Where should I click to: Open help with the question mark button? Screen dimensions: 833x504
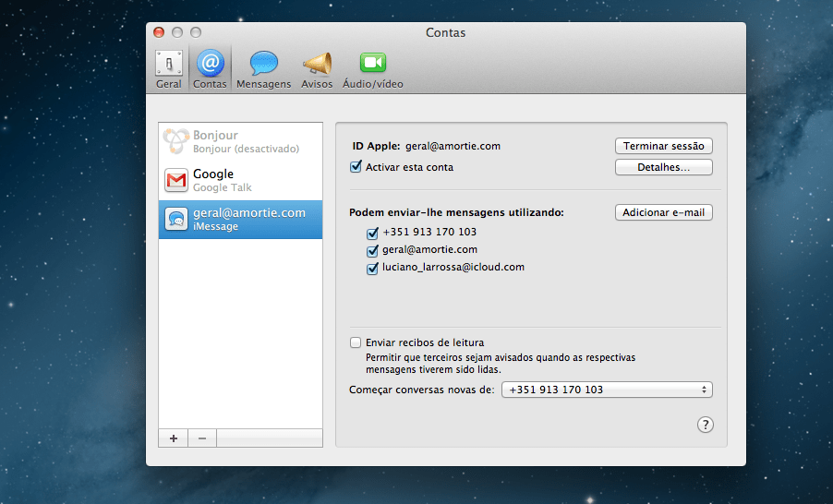[705, 425]
